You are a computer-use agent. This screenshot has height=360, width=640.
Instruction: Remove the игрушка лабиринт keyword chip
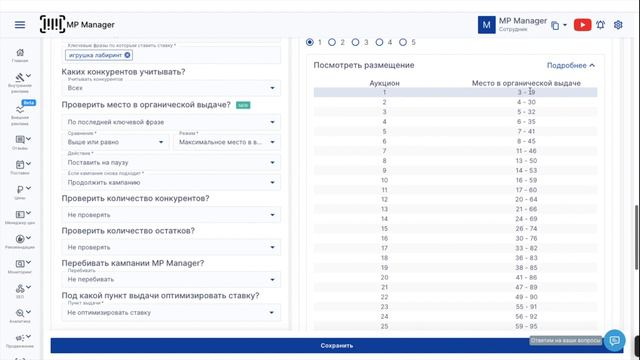click(127, 55)
